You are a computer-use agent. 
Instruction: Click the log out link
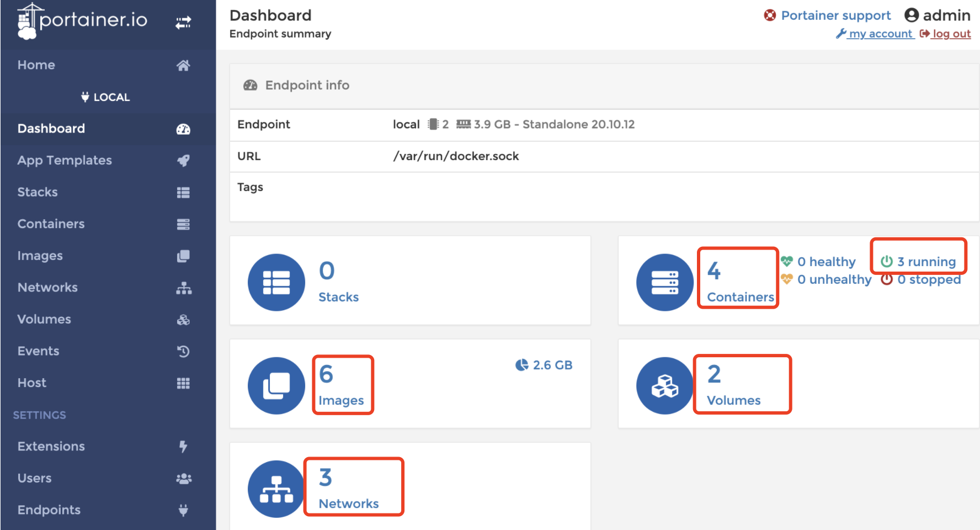click(945, 34)
